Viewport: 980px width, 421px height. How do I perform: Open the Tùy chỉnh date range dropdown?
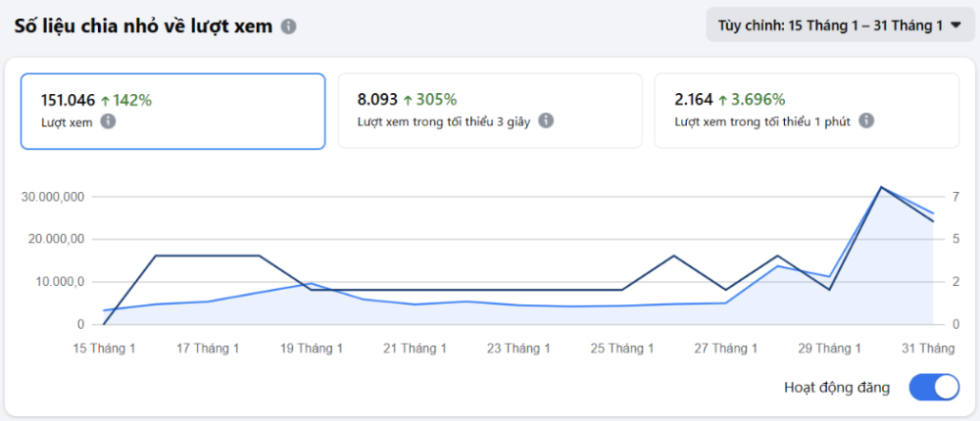tap(840, 25)
